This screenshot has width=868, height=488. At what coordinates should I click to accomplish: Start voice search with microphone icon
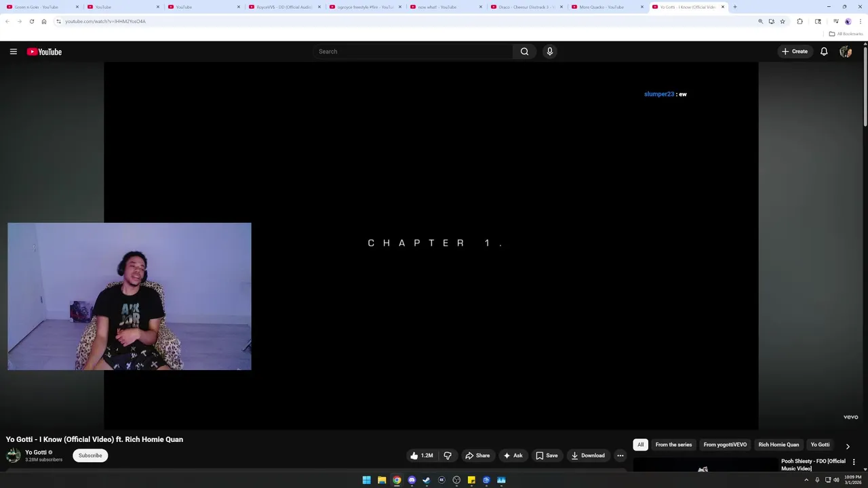coord(550,52)
